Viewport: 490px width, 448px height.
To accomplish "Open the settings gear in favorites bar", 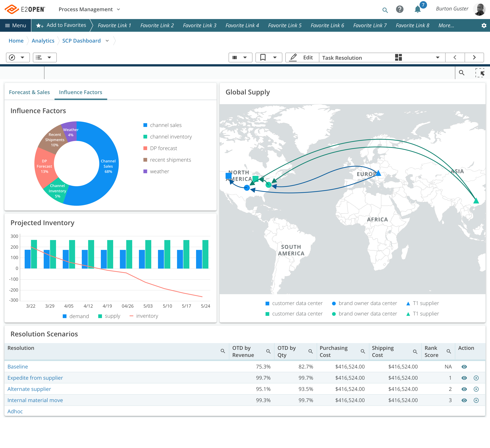I will click(x=484, y=26).
